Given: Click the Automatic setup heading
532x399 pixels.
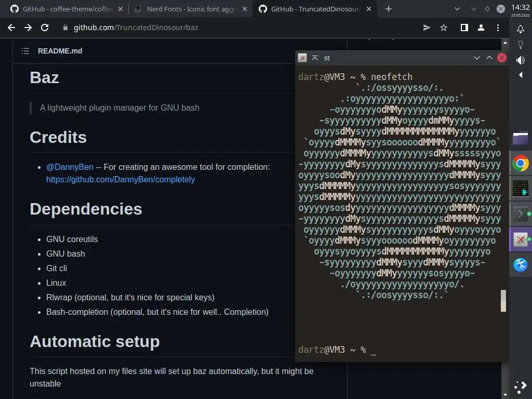Looking at the screenshot, I should tap(95, 341).
